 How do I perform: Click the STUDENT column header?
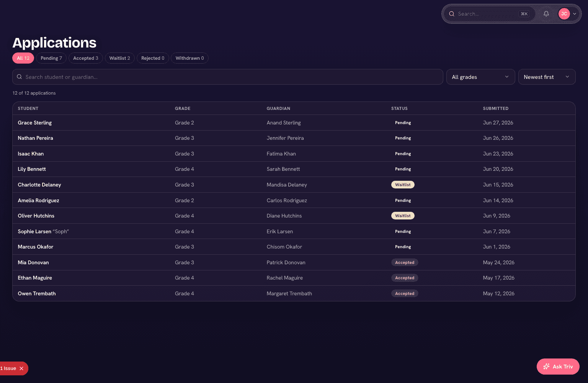point(28,108)
